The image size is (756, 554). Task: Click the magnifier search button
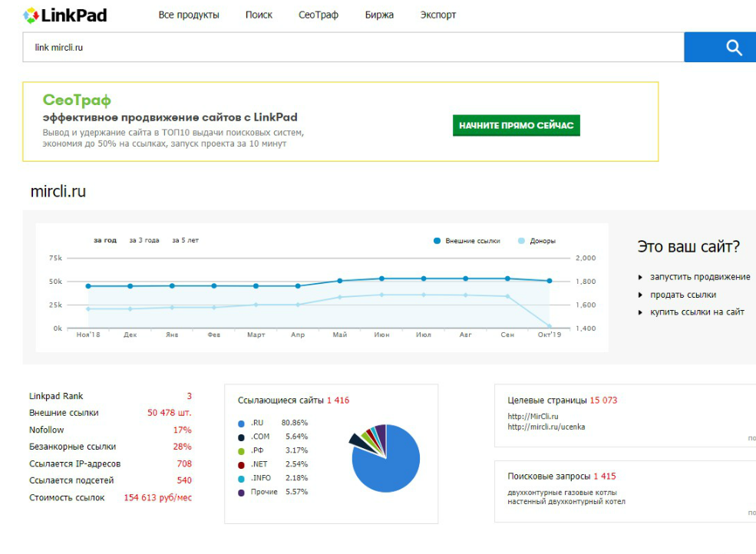pos(734,48)
